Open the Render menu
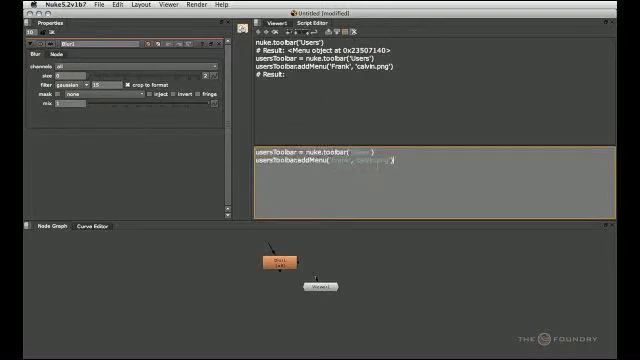The image size is (640, 360). tap(197, 4)
